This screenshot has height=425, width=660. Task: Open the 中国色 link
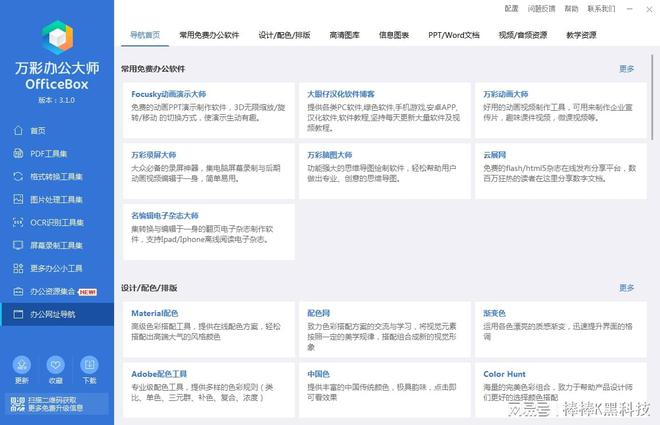[x=319, y=374]
